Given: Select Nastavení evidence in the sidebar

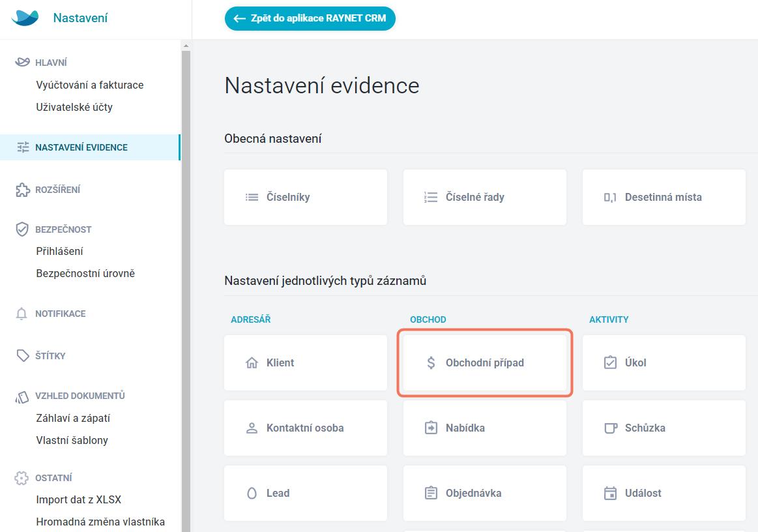Looking at the screenshot, I should click(81, 147).
